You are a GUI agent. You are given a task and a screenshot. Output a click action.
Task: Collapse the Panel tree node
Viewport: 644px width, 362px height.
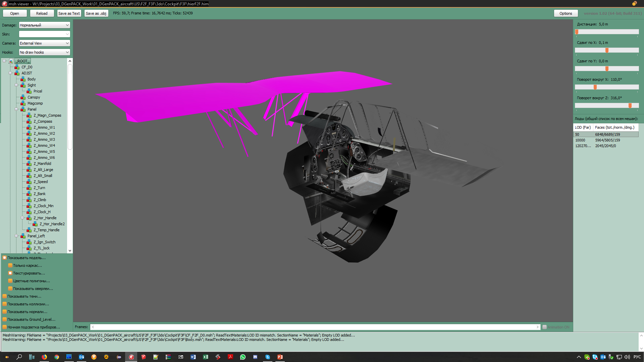[x=16, y=109]
